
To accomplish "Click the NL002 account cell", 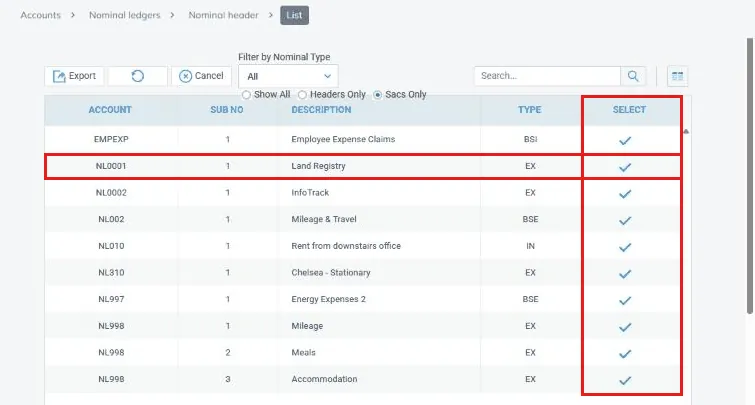I will [111, 219].
